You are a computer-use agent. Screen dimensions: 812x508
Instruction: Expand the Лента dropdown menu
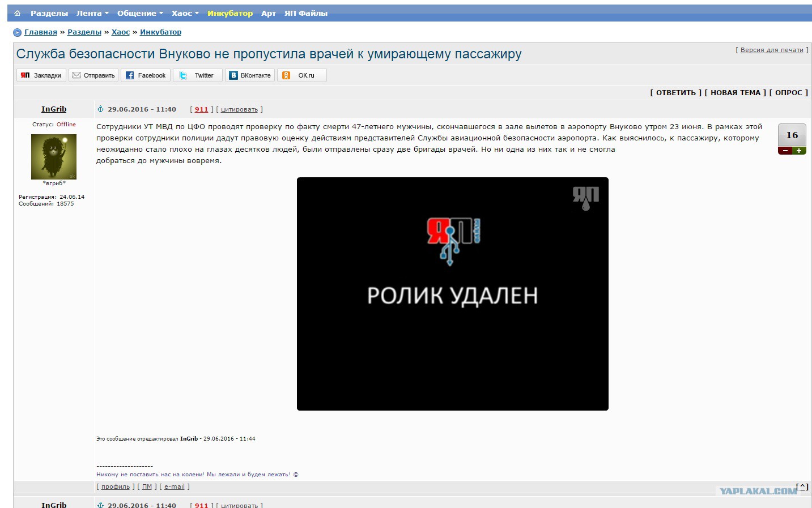click(x=92, y=13)
